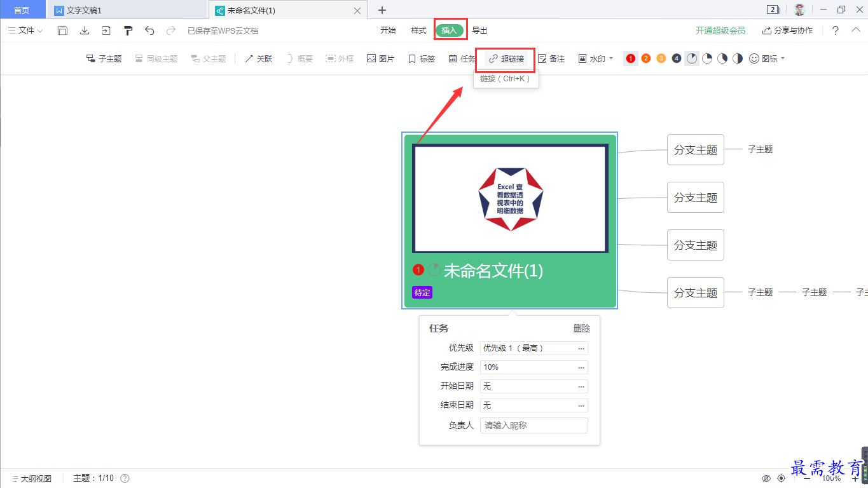Viewport: 868px width, 488px height.
Task: Open the 开始日期 start date picker
Action: pyautogui.click(x=534, y=386)
